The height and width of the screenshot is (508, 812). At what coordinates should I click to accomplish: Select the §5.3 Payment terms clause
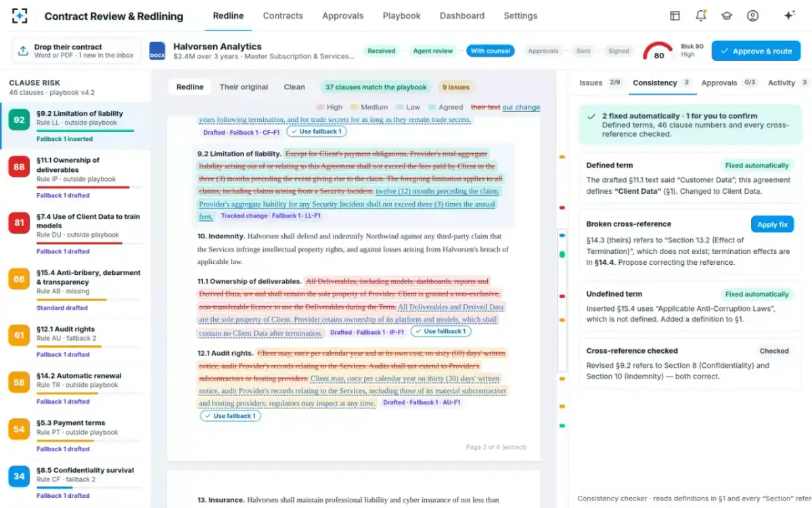click(x=75, y=435)
